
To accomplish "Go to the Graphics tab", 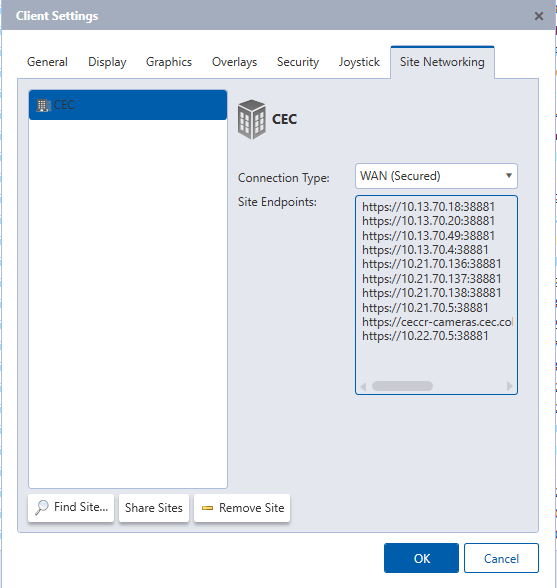I will pos(169,62).
